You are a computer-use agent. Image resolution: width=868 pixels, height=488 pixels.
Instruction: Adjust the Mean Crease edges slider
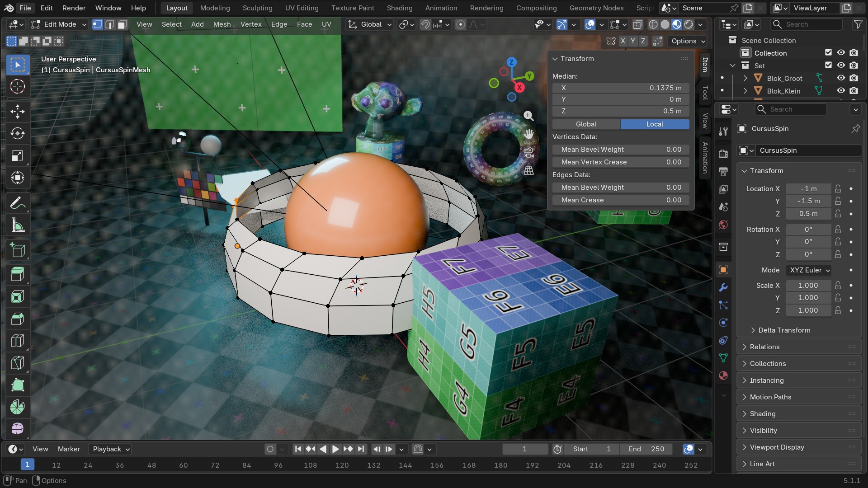coord(621,200)
